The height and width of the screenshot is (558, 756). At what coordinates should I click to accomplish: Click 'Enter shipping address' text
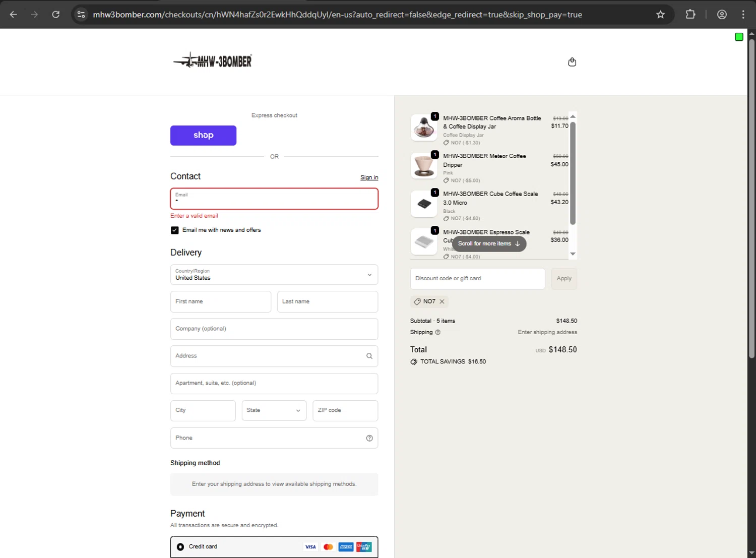pos(547,332)
